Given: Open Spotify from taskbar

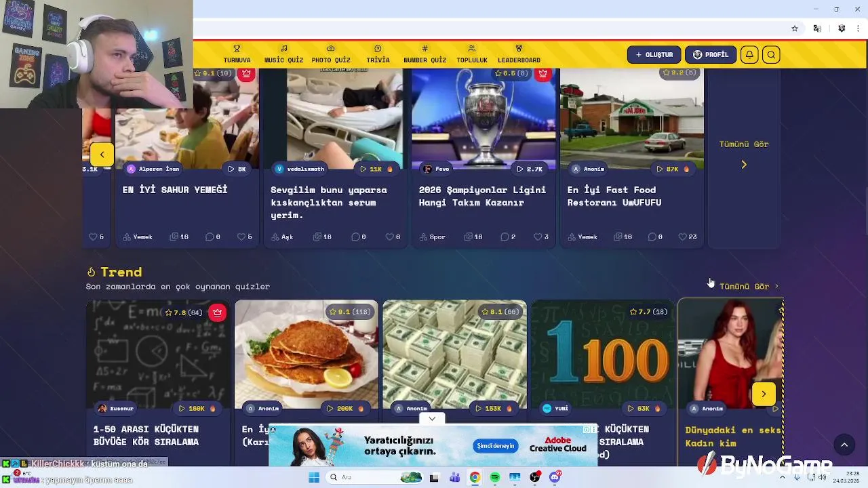Looking at the screenshot, I should [x=495, y=477].
